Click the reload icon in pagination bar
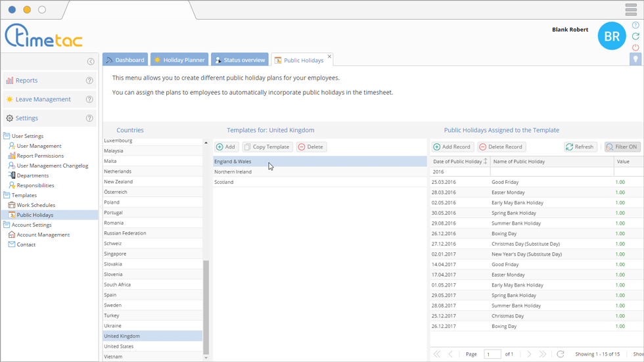Image resolution: width=644 pixels, height=362 pixels. tap(561, 354)
